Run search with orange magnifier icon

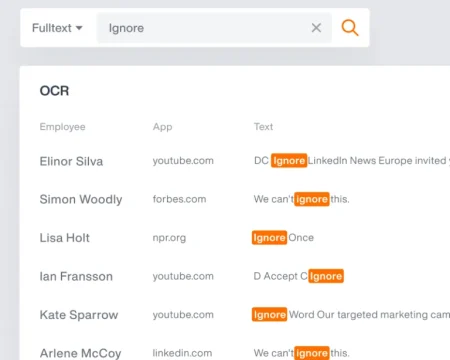coord(350,28)
